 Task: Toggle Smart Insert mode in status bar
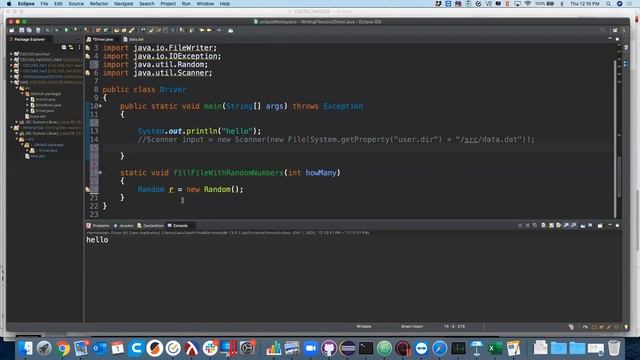pyautogui.click(x=412, y=327)
